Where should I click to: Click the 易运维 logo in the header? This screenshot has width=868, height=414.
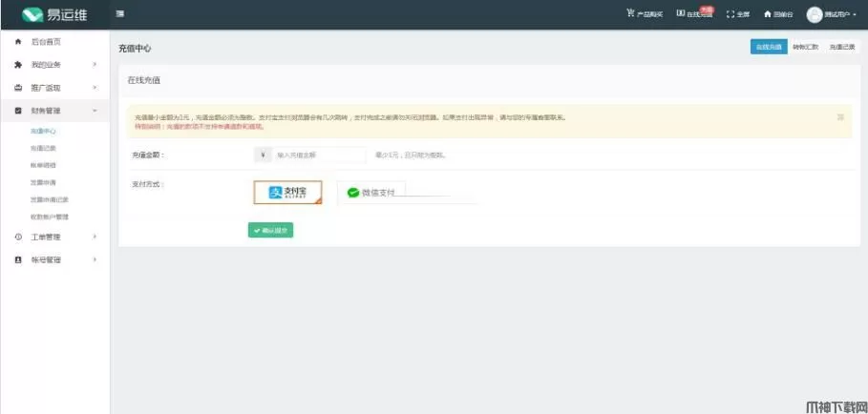click(x=54, y=15)
